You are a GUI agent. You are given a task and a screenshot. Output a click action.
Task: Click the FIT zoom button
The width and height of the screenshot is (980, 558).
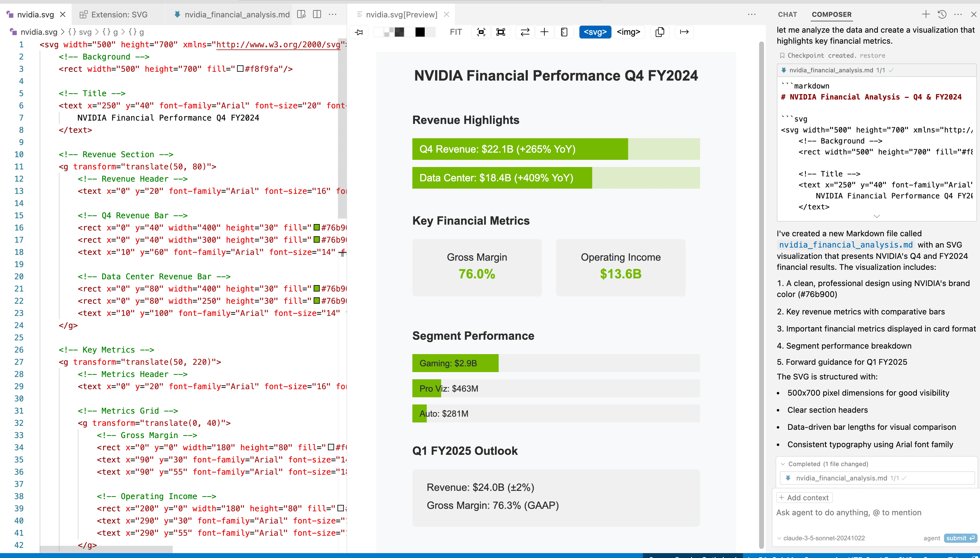tap(456, 32)
